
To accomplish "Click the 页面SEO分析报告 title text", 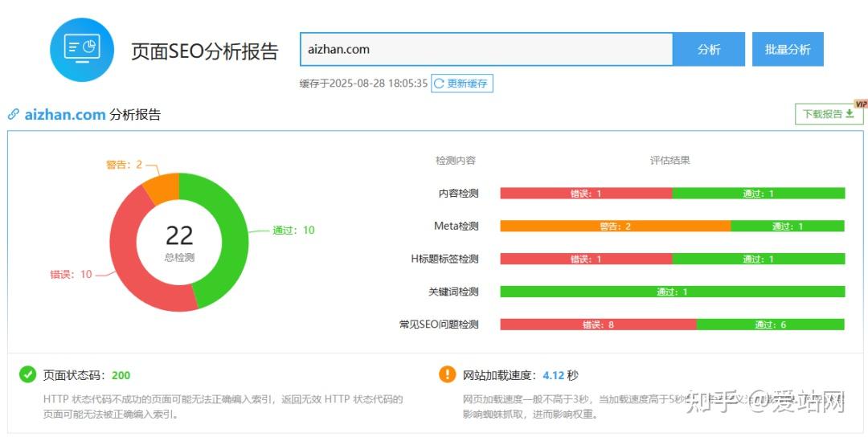I will tap(205, 51).
